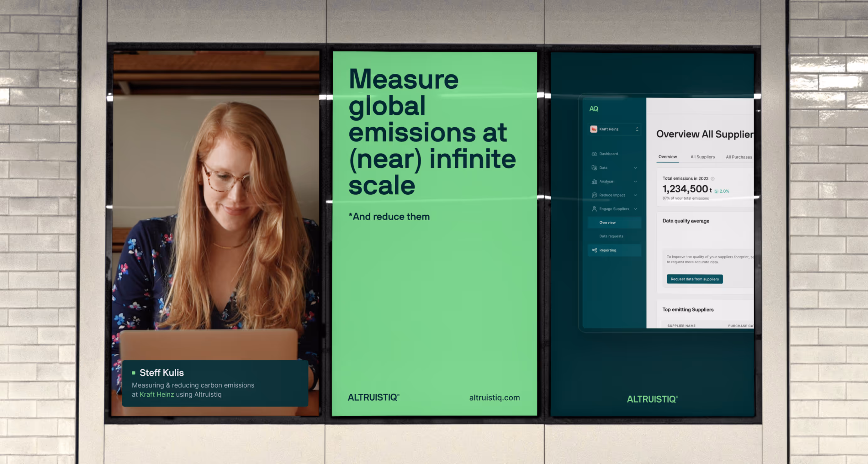Expand the Analyse menu chevron
Image resolution: width=868 pixels, height=464 pixels.
click(x=636, y=182)
